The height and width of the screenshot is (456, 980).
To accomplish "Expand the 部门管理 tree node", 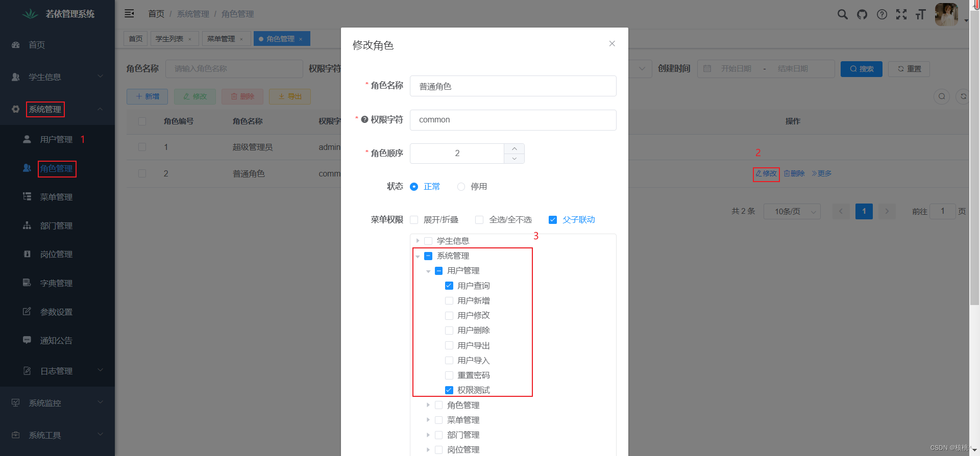I will click(428, 435).
